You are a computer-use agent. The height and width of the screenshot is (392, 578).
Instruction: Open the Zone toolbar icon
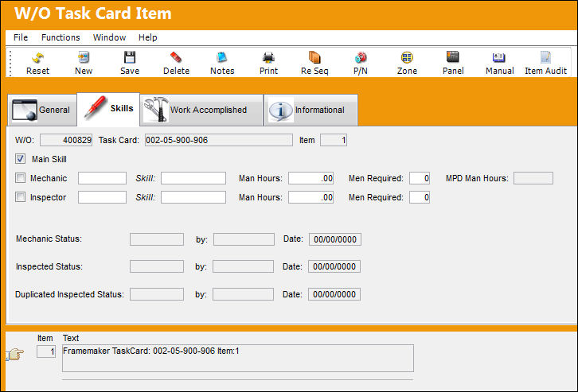coord(407,63)
